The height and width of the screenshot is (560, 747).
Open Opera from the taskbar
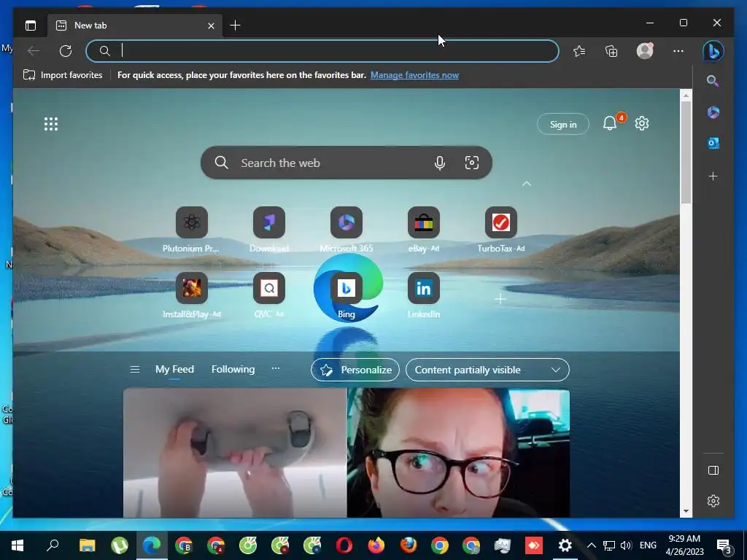tap(344, 545)
